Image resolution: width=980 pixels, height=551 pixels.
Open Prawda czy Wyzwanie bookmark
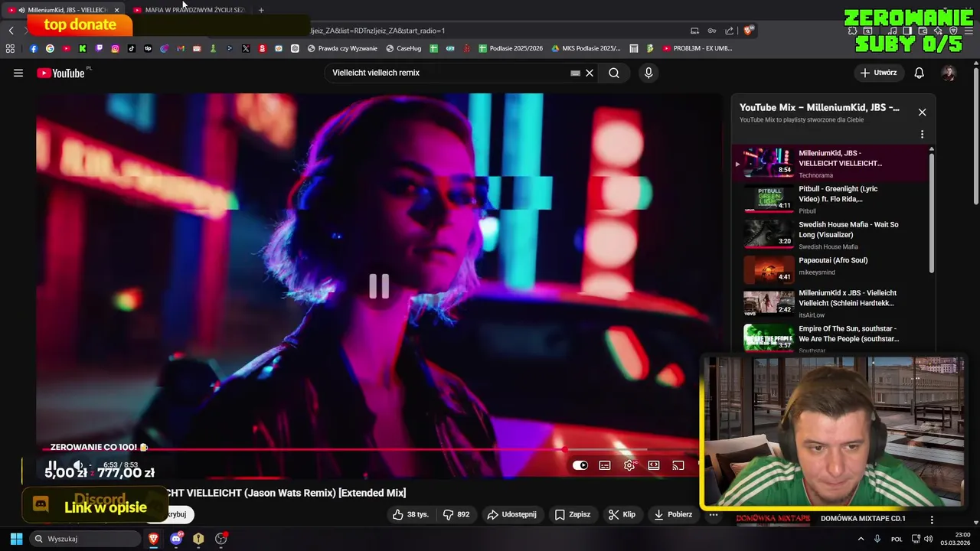point(342,48)
